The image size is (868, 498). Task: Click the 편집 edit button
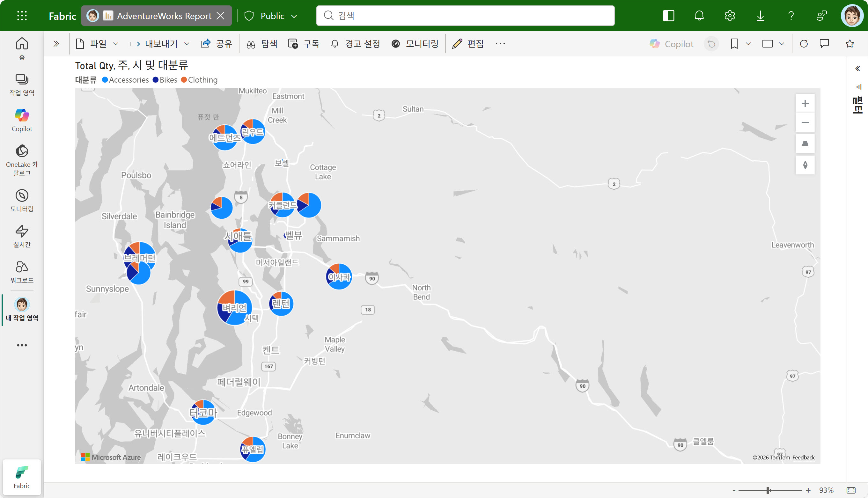coord(468,44)
